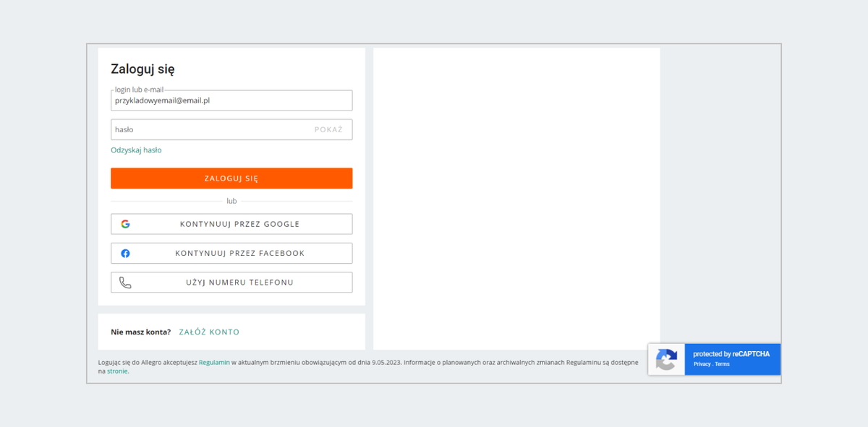Click the phone handset icon

coord(125,282)
